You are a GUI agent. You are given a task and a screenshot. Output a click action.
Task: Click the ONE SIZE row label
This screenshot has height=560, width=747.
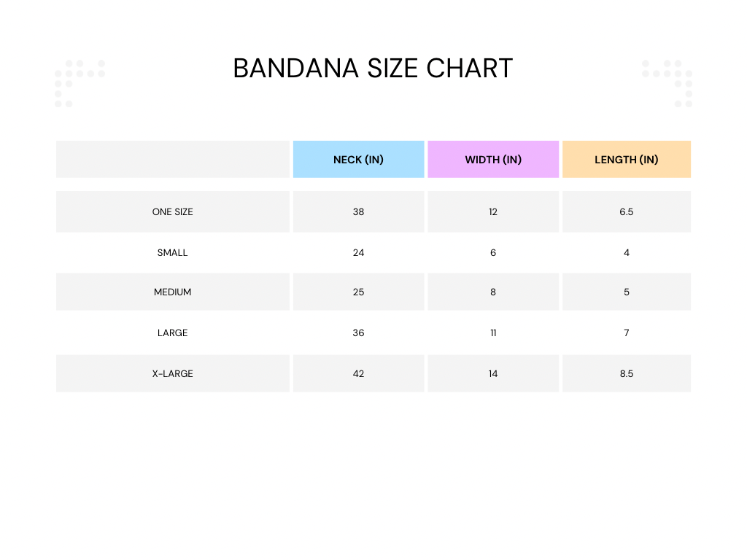click(x=173, y=212)
